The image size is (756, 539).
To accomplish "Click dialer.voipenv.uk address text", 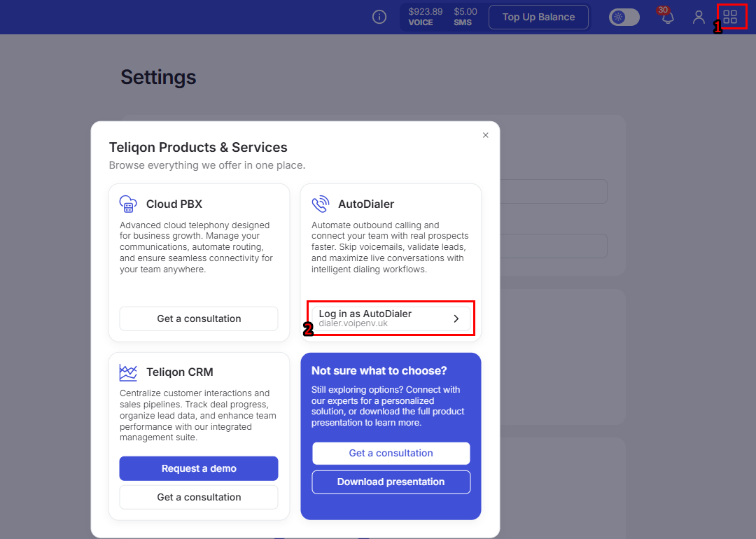I will click(x=353, y=323).
